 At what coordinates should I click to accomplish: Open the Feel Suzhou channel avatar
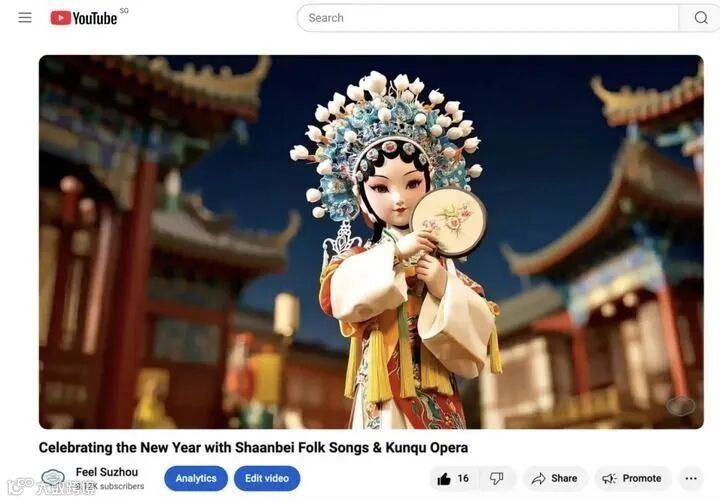tap(53, 479)
